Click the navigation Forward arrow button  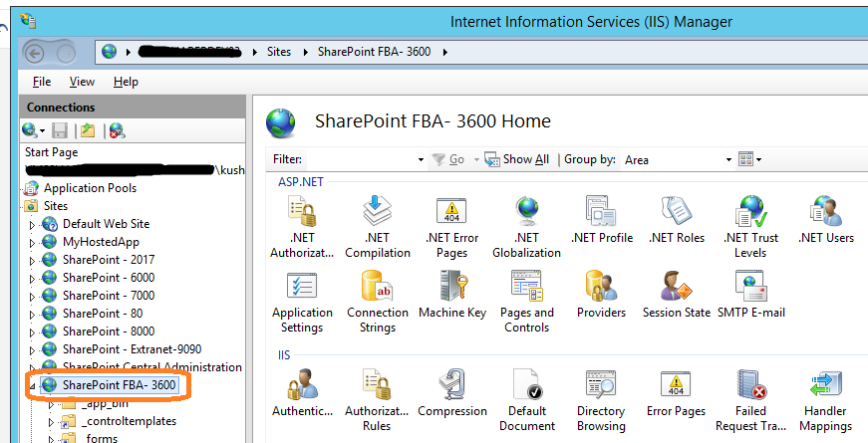point(66,53)
